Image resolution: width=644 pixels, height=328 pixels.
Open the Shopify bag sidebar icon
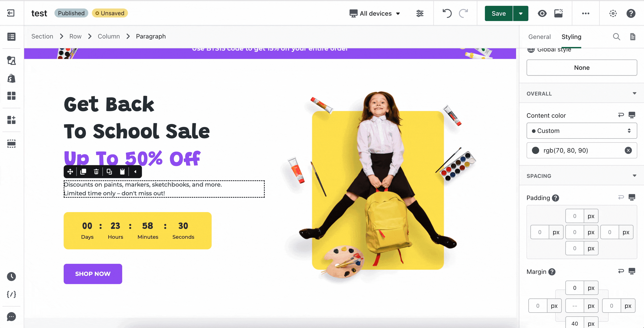pyautogui.click(x=11, y=78)
